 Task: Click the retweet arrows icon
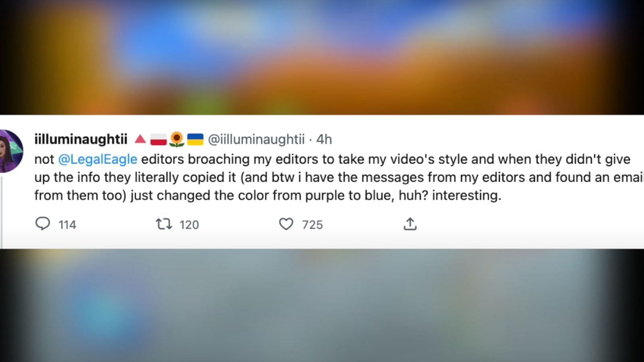(x=164, y=224)
